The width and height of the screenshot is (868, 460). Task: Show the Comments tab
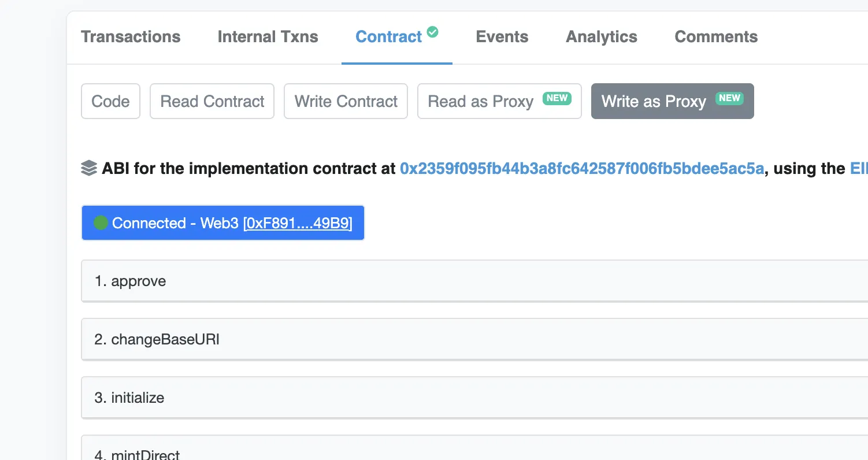(716, 37)
